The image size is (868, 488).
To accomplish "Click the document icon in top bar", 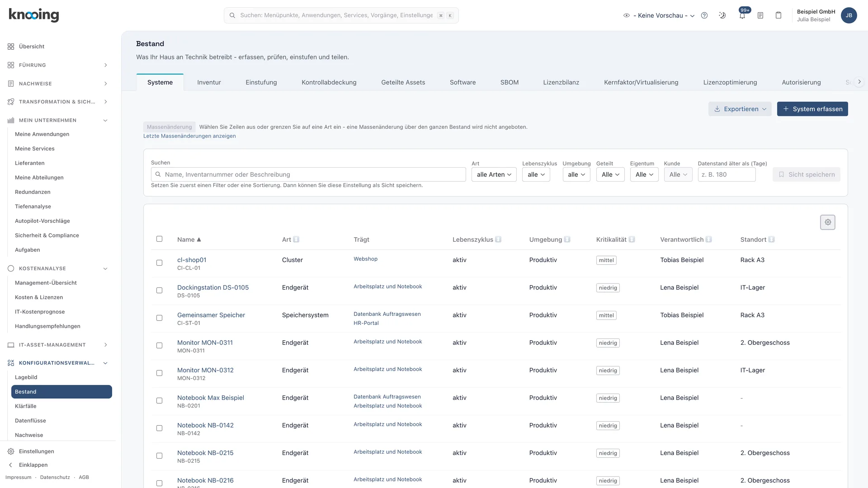I will [x=760, y=15].
